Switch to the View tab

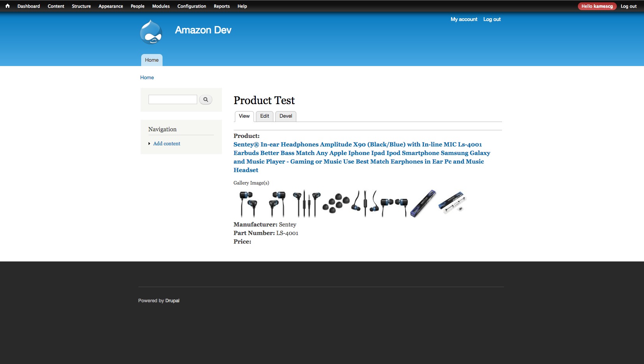pos(244,116)
